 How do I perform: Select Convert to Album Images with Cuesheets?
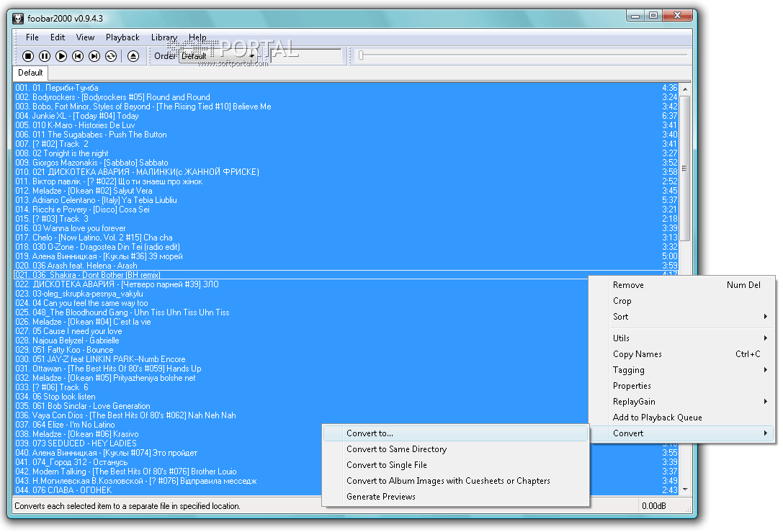(455, 481)
